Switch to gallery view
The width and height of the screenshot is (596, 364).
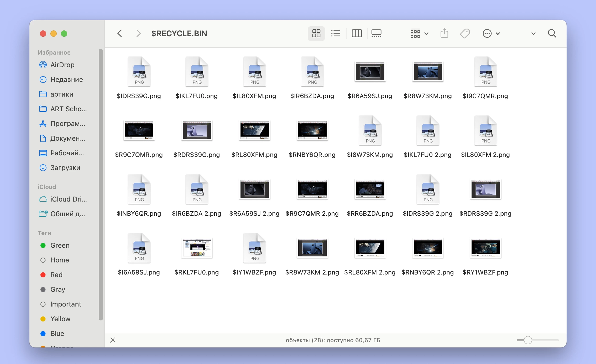[x=376, y=33]
